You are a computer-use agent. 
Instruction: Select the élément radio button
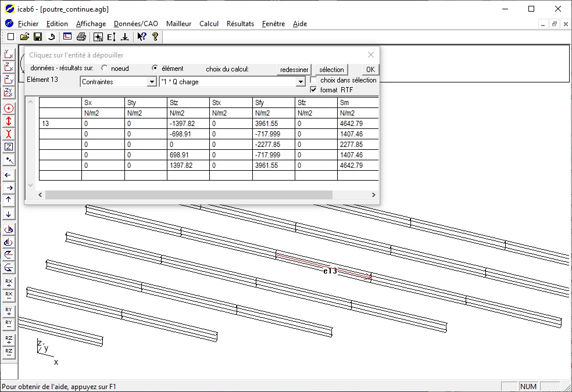[x=155, y=68]
